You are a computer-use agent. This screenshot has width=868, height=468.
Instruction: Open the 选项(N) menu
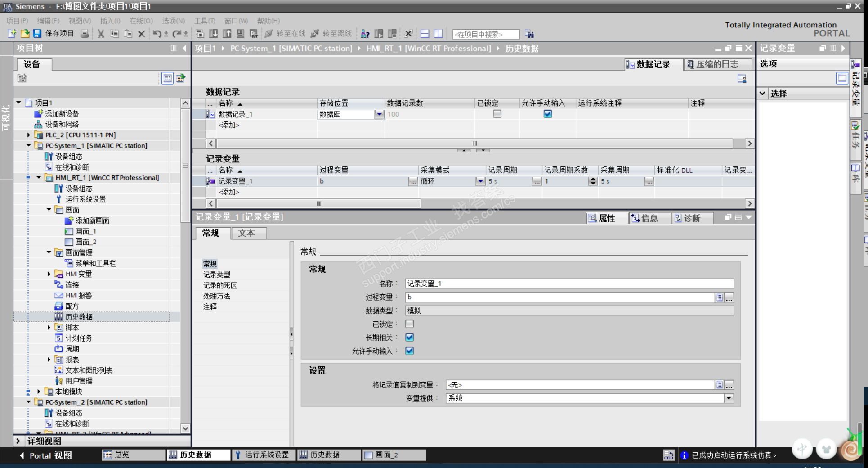(x=173, y=21)
